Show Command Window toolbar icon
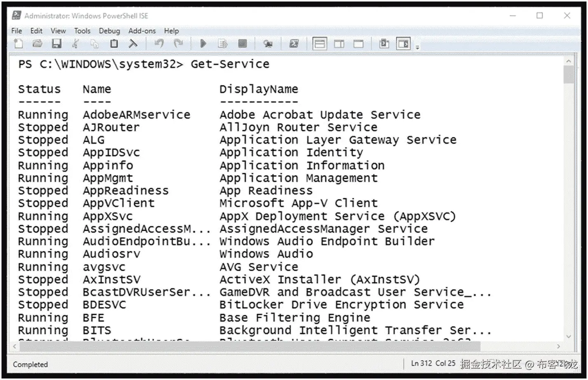 [384, 44]
